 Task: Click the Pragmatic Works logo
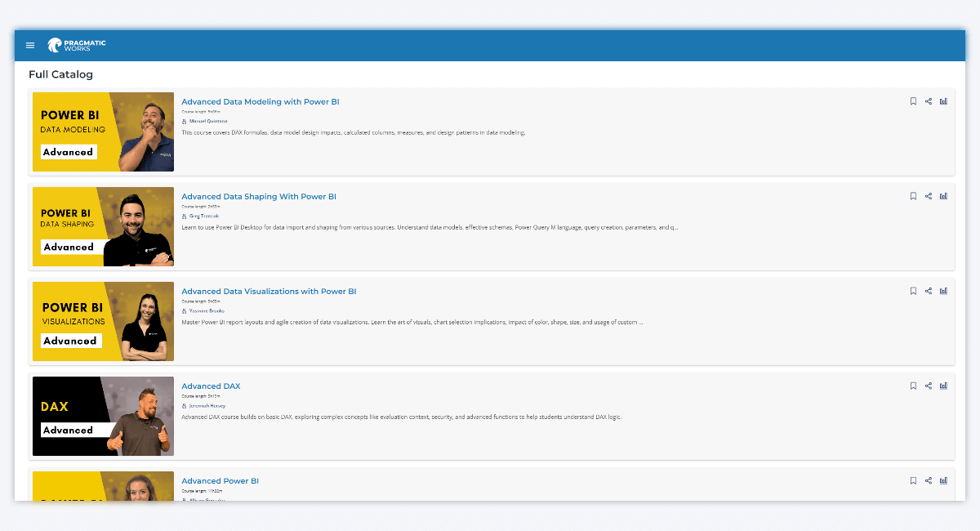[x=77, y=46]
